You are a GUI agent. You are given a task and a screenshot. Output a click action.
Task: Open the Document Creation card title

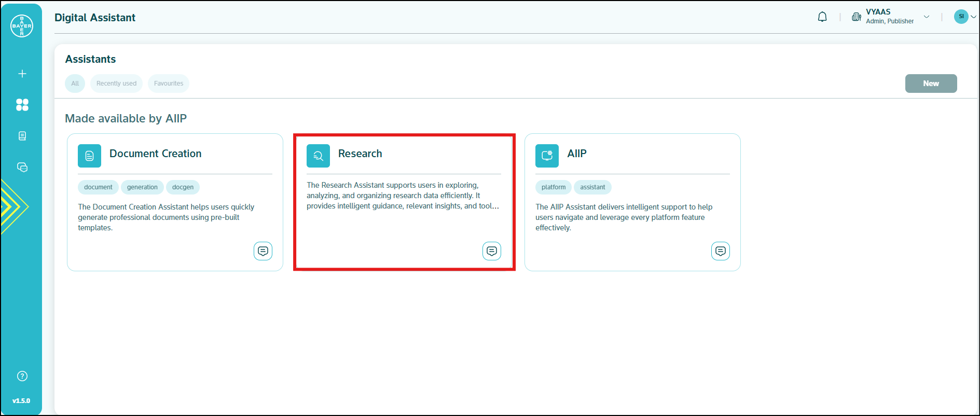155,154
